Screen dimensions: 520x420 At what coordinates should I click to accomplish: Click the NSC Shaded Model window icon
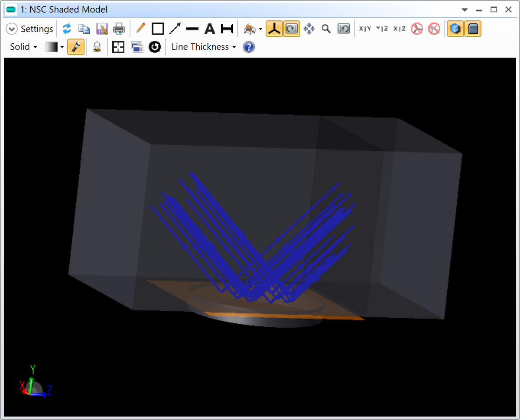[x=11, y=10]
